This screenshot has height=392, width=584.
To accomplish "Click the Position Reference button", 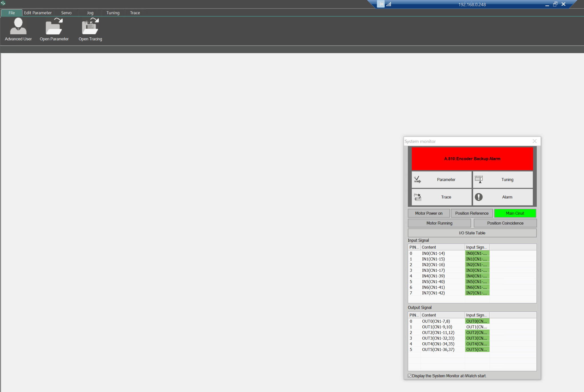I will pos(472,213).
